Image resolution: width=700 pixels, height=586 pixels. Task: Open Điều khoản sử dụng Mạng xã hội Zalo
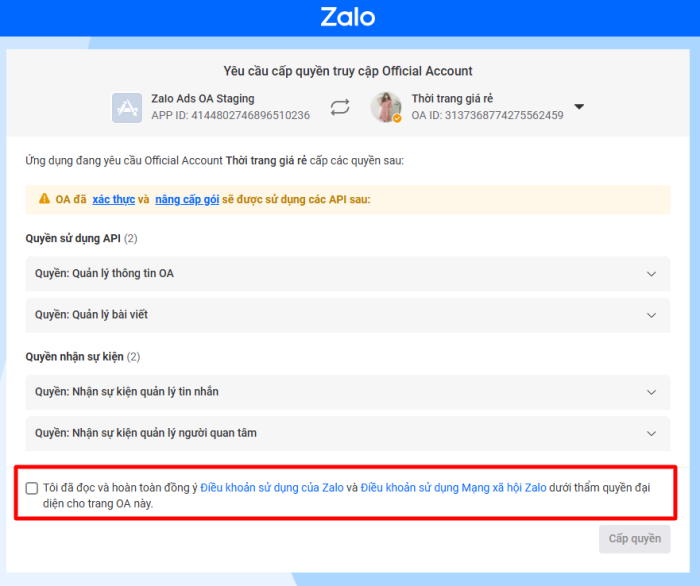click(x=454, y=488)
